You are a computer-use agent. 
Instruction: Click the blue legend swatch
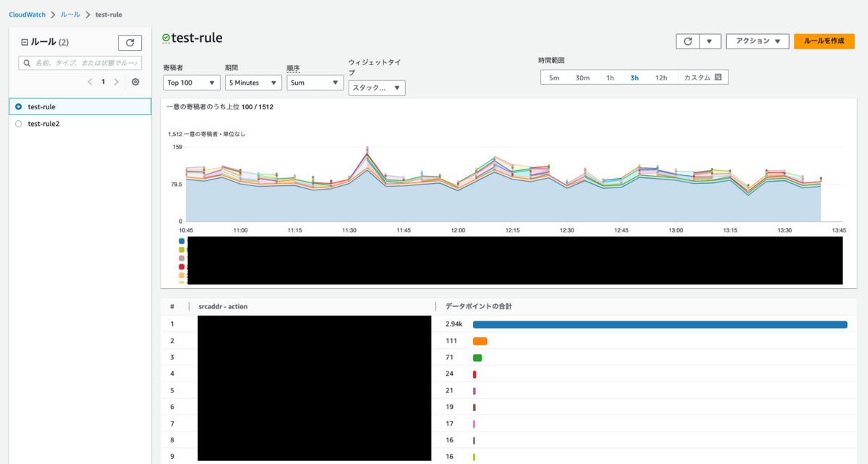(x=182, y=241)
